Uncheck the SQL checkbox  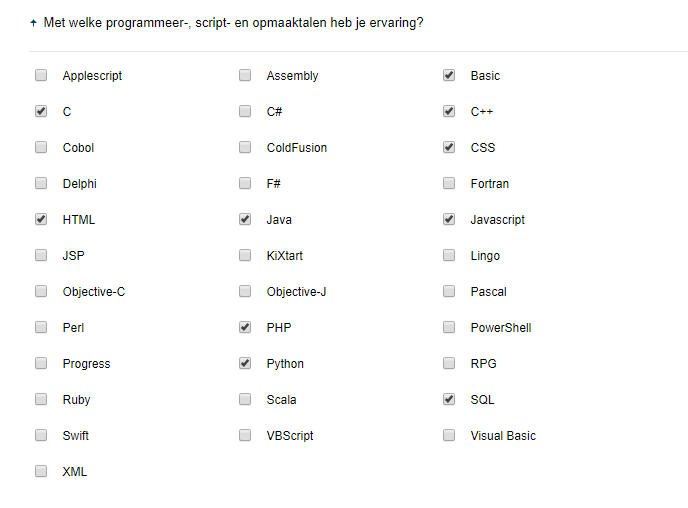pyautogui.click(x=449, y=399)
